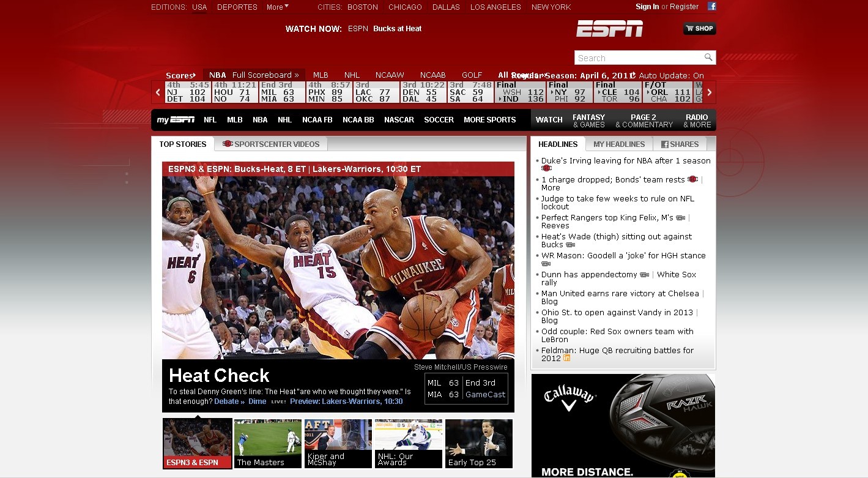Click the Heat Check headline

pyautogui.click(x=219, y=375)
